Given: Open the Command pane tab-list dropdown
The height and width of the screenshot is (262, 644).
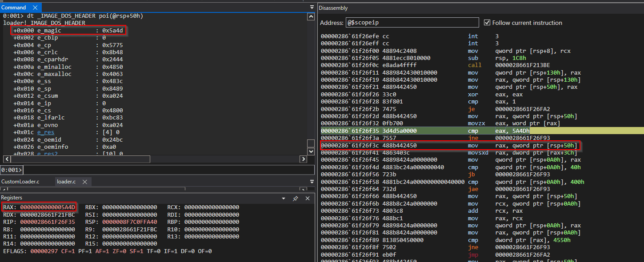Looking at the screenshot, I should click(311, 8).
